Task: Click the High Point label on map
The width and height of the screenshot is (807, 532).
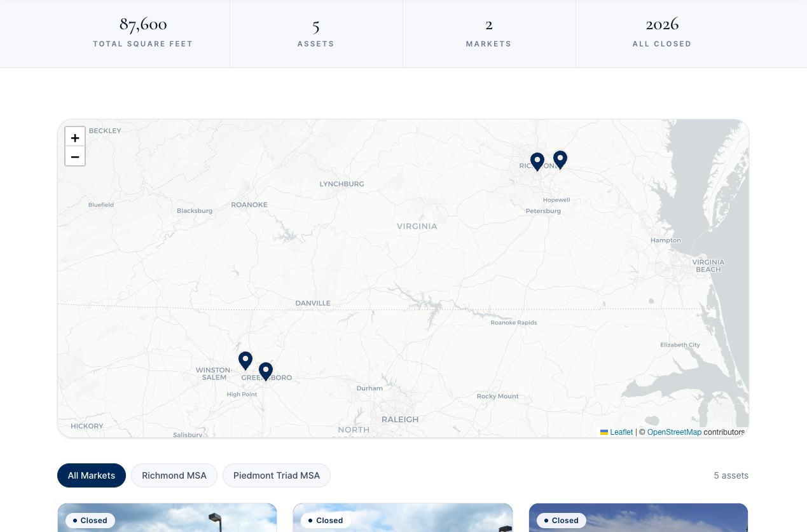Action: click(x=242, y=395)
